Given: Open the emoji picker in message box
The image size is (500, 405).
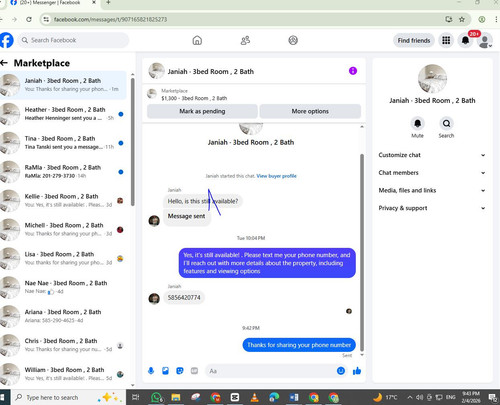Looking at the screenshot, I should tap(341, 371).
